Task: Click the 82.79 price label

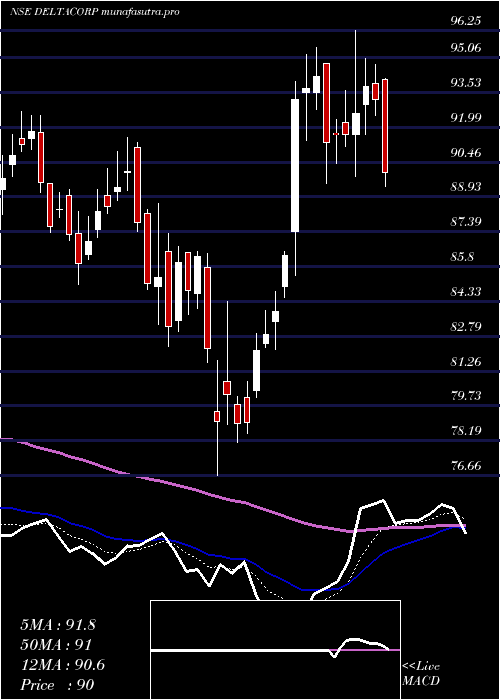Action: pyautogui.click(x=466, y=326)
